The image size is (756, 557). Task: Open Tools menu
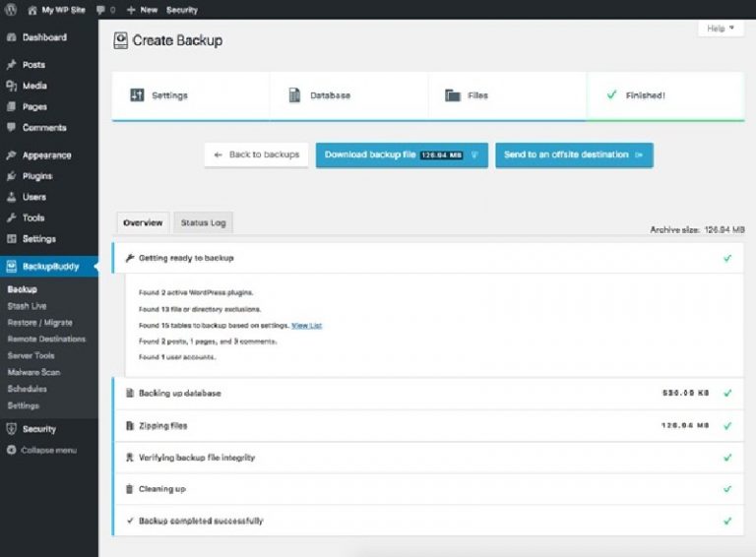click(x=49, y=217)
